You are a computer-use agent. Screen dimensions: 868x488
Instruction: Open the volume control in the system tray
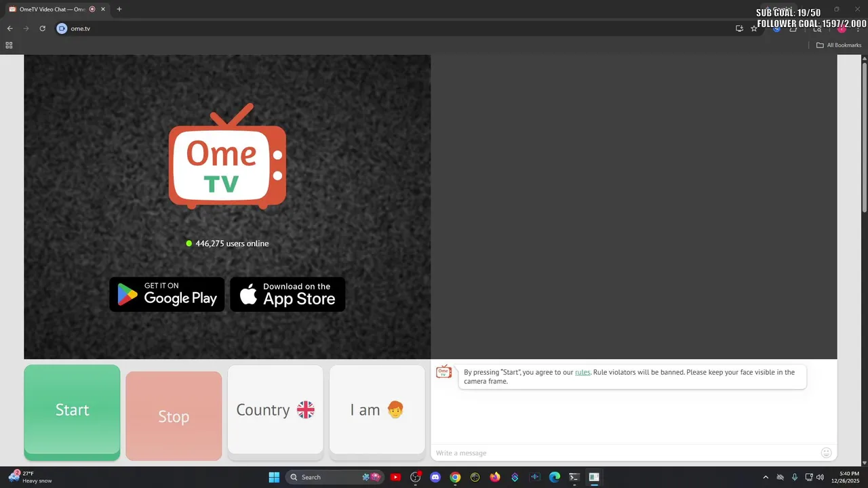pos(820,477)
